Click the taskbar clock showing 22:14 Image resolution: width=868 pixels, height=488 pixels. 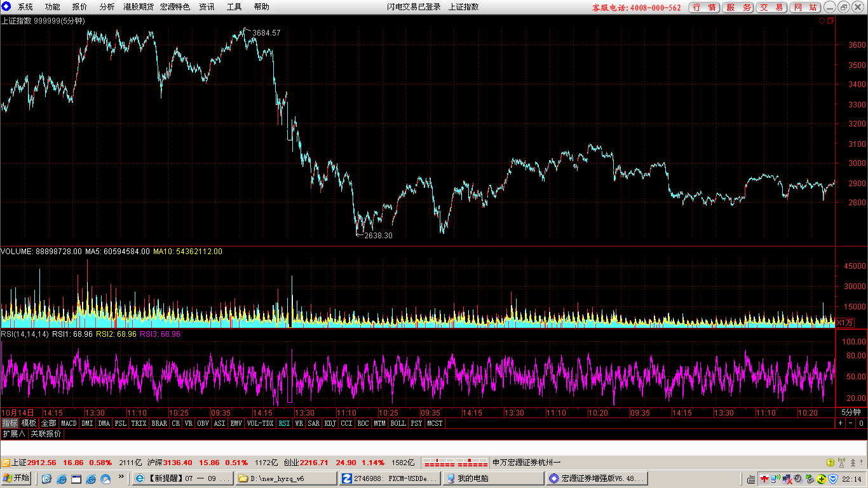click(x=853, y=478)
